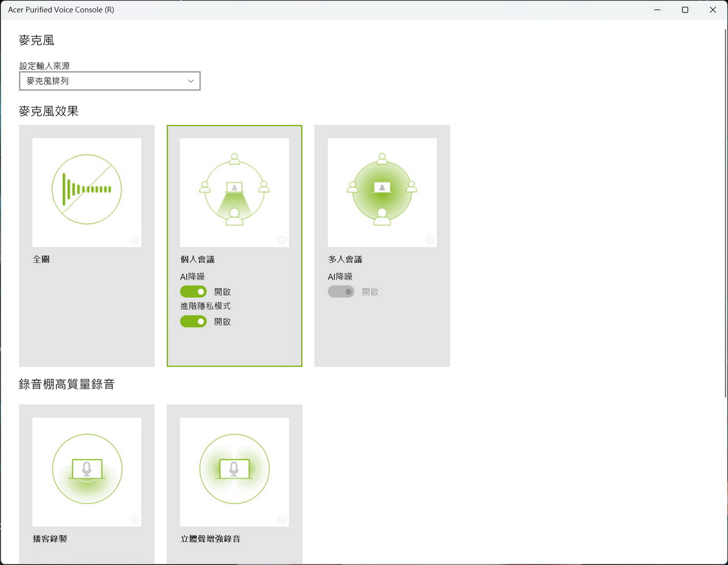Open info icon on the 播客錄製 card

[135, 520]
